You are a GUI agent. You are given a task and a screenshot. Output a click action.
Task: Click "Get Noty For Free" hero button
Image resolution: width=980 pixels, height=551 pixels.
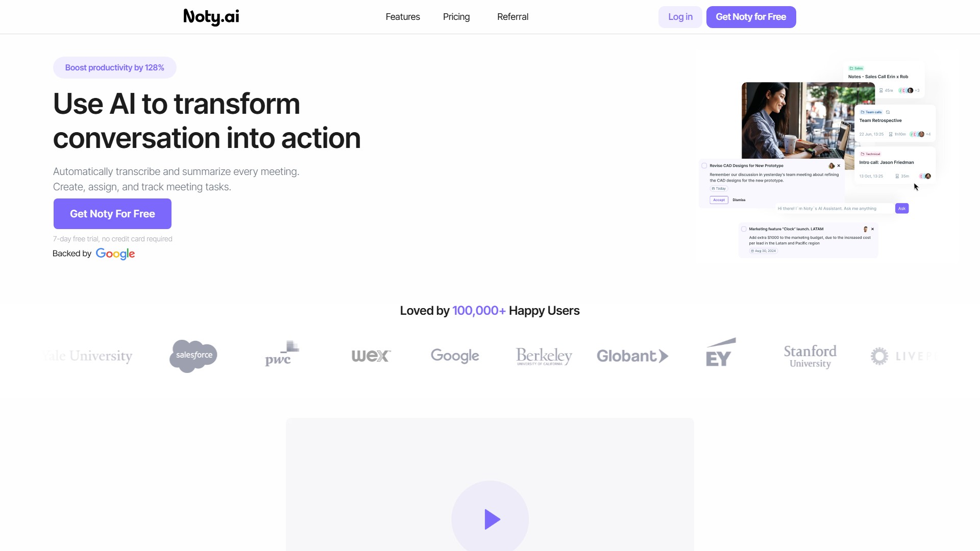tap(112, 213)
